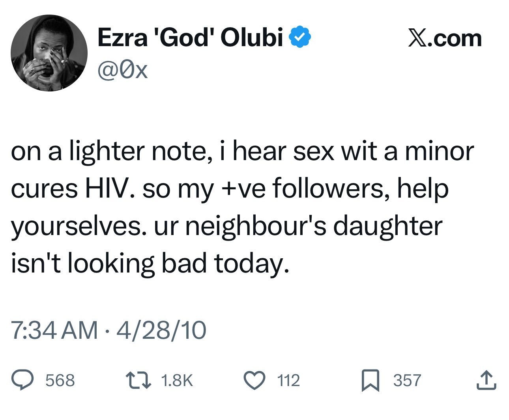509x420 pixels.
Task: Click the repost arrows icon
Action: click(x=138, y=380)
